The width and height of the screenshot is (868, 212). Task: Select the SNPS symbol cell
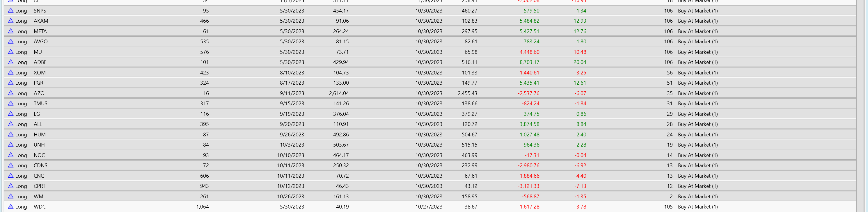[x=40, y=11]
